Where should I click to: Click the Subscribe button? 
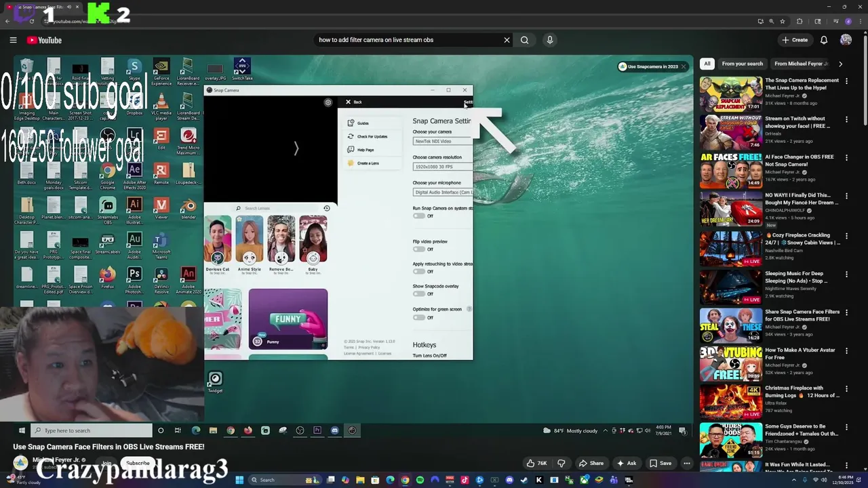[138, 464]
